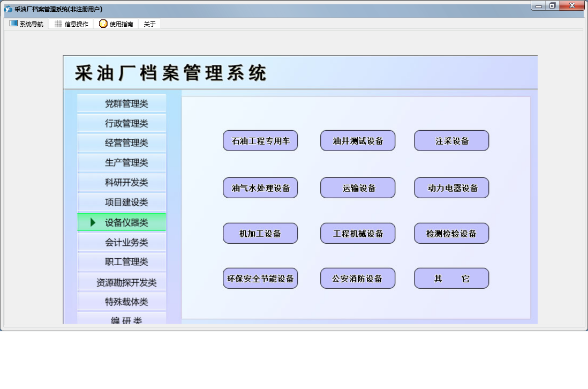Viewport: 588px width, 389px height.
Task: Open the 信息操作 menu
Action: click(72, 24)
